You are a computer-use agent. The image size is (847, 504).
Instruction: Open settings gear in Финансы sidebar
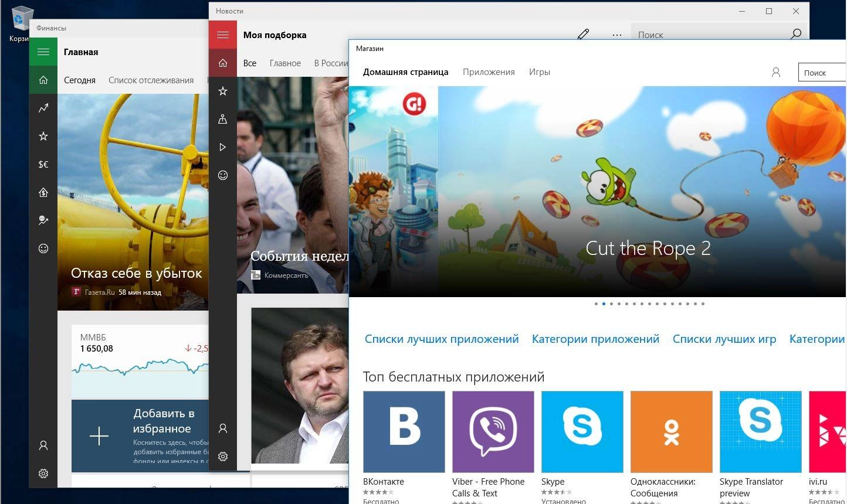(x=43, y=474)
